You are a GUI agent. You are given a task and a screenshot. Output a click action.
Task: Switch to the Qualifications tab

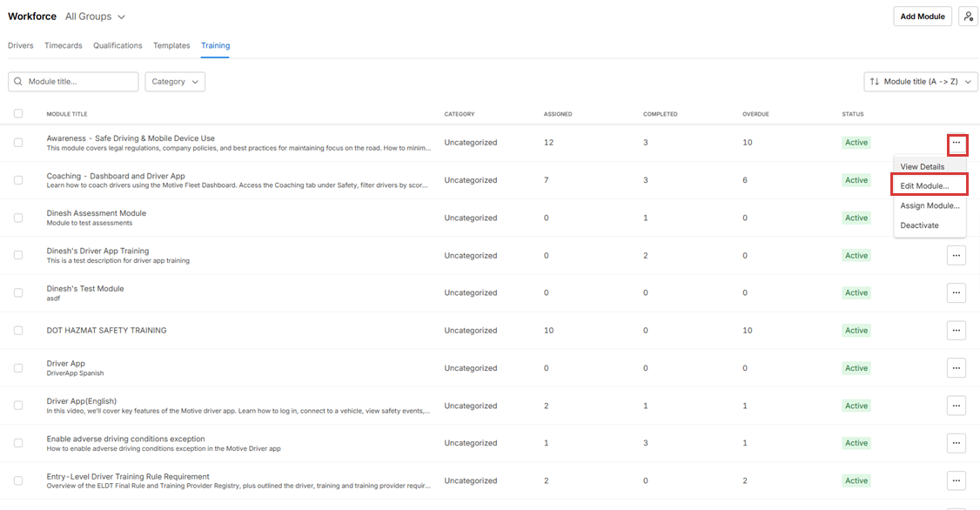coord(117,45)
